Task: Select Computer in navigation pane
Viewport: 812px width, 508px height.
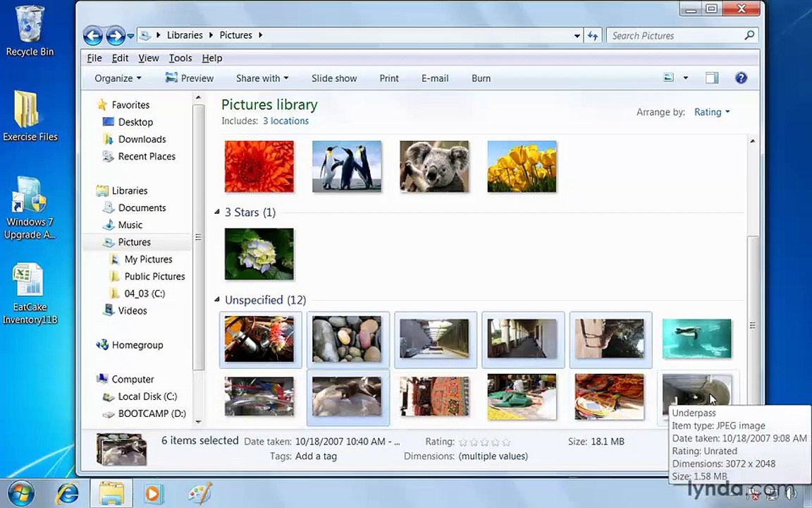Action: (133, 379)
